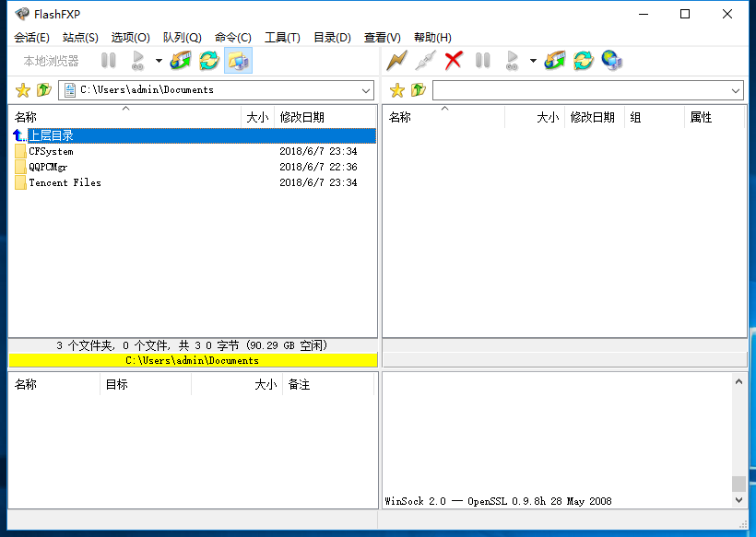The height and width of the screenshot is (537, 756).
Task: Click the queue pane 大小 column header
Action: 237,384
